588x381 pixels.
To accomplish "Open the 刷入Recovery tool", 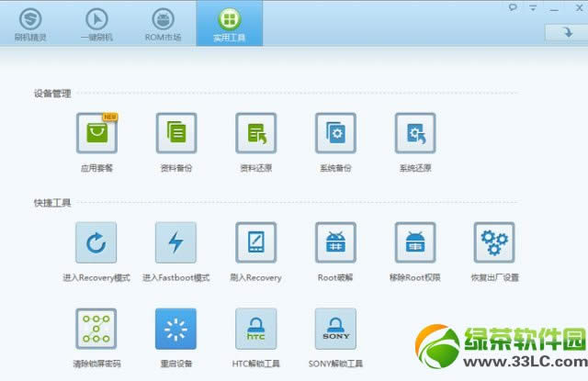I will coord(255,243).
